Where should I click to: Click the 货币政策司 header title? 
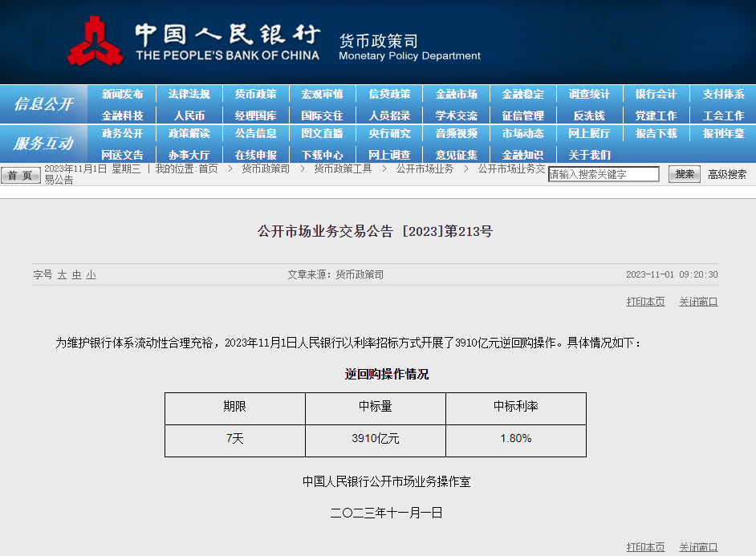[379, 41]
